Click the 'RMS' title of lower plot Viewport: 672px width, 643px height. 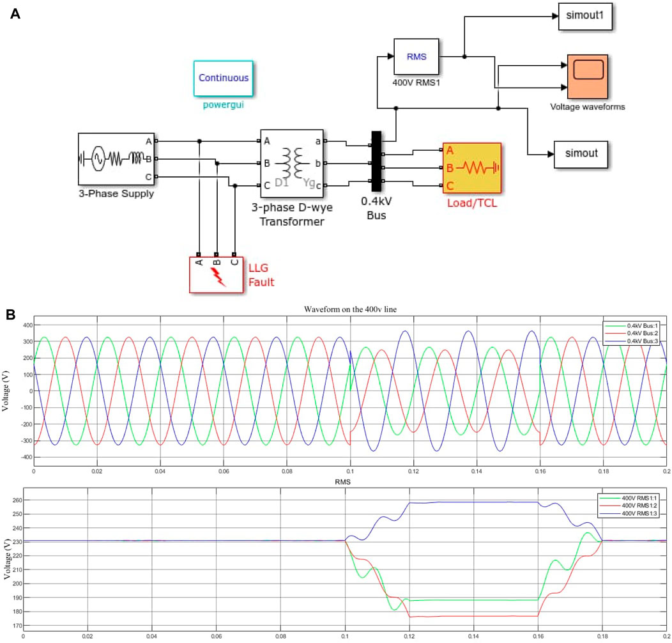pyautogui.click(x=343, y=482)
